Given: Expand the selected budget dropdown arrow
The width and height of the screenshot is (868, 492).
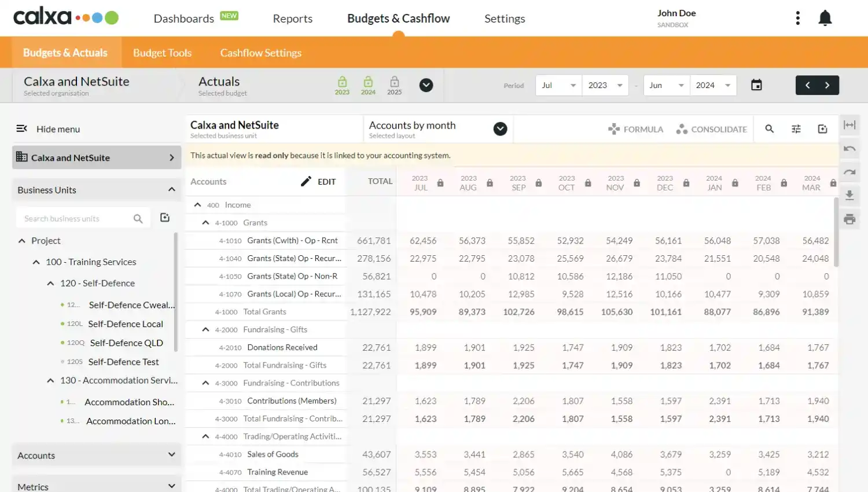Looking at the screenshot, I should click(x=426, y=85).
